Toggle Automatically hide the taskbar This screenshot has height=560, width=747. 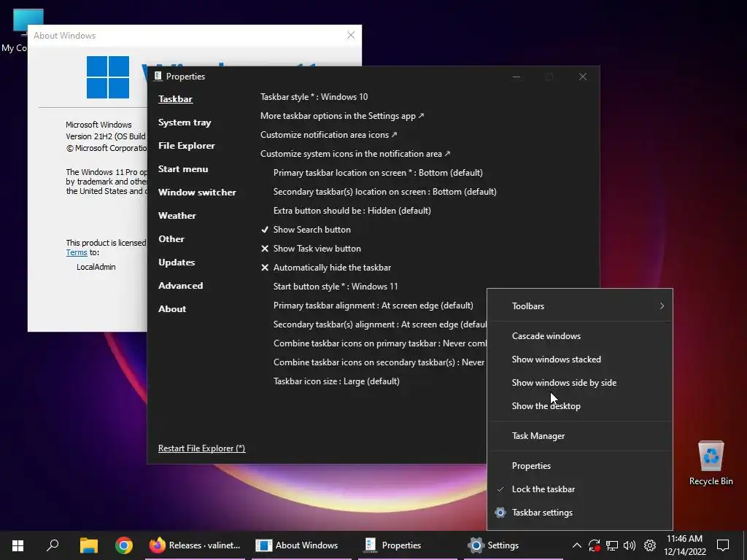[326, 268]
